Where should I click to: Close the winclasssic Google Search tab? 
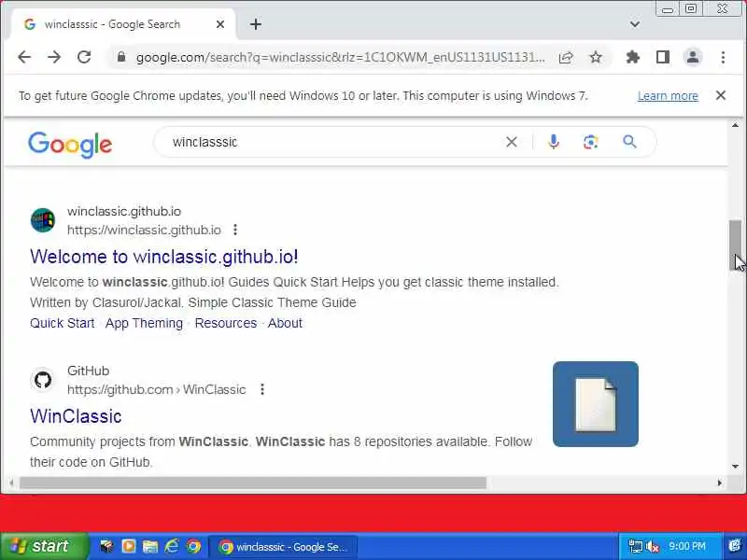coord(220,24)
